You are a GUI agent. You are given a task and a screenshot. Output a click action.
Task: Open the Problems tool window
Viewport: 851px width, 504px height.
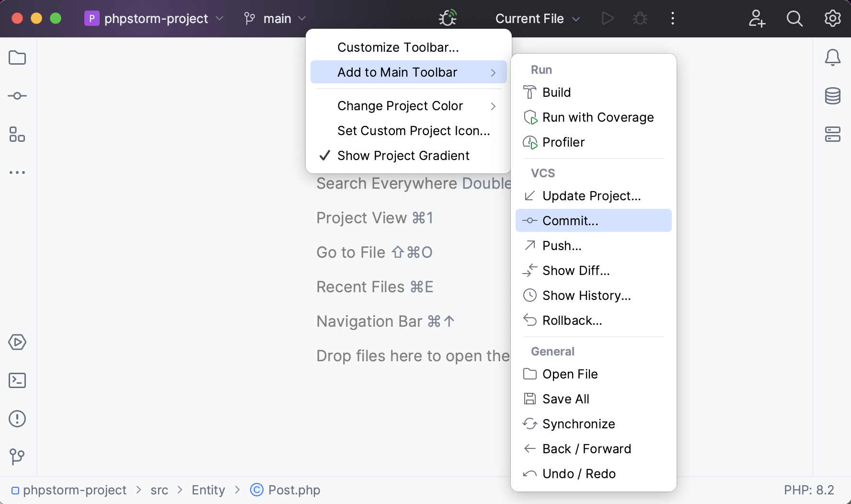click(x=17, y=419)
